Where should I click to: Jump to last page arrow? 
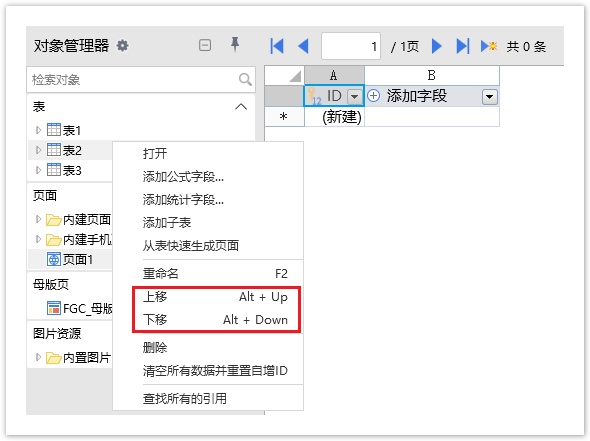(462, 46)
